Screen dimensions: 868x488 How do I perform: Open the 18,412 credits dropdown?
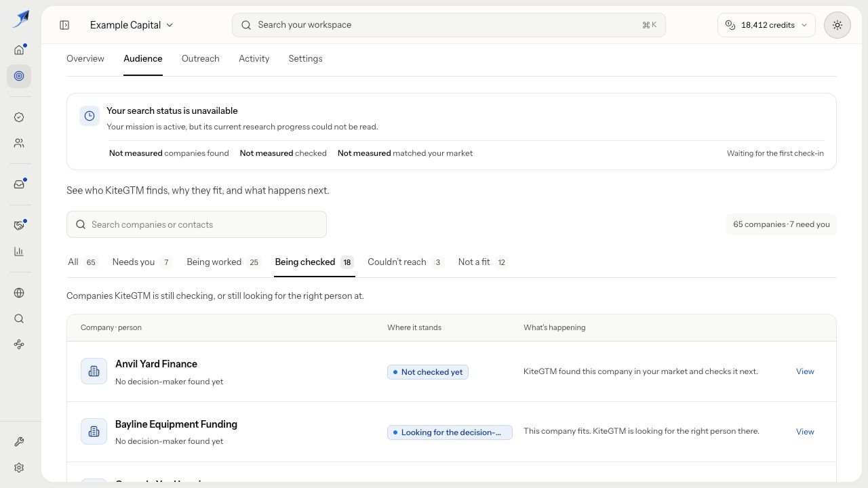766,25
